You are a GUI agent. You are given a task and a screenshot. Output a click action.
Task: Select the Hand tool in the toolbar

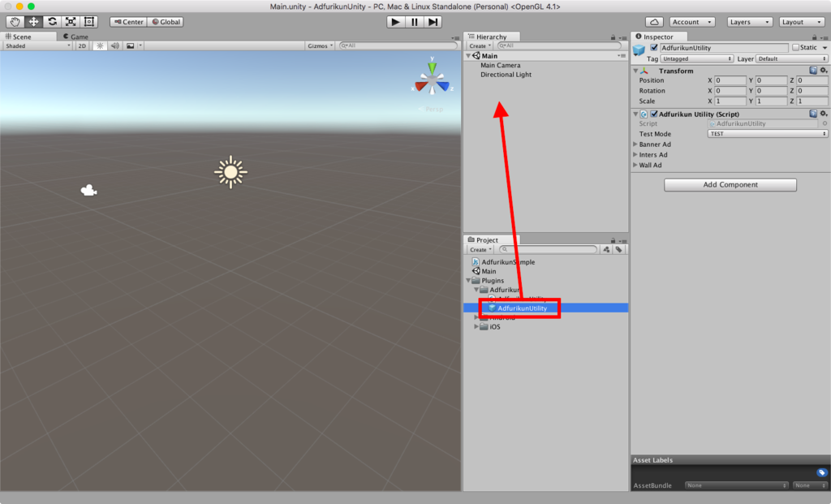click(x=15, y=22)
